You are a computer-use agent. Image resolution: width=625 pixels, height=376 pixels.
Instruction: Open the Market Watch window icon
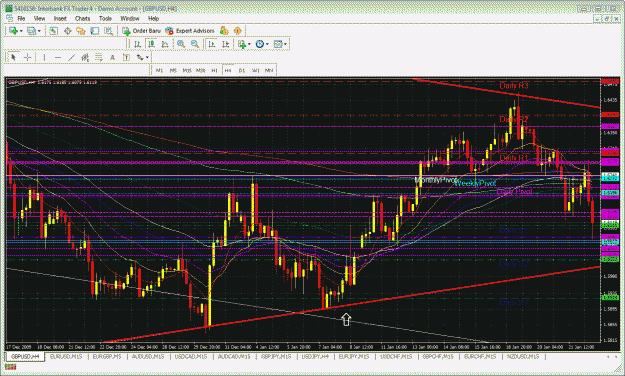pos(53,31)
